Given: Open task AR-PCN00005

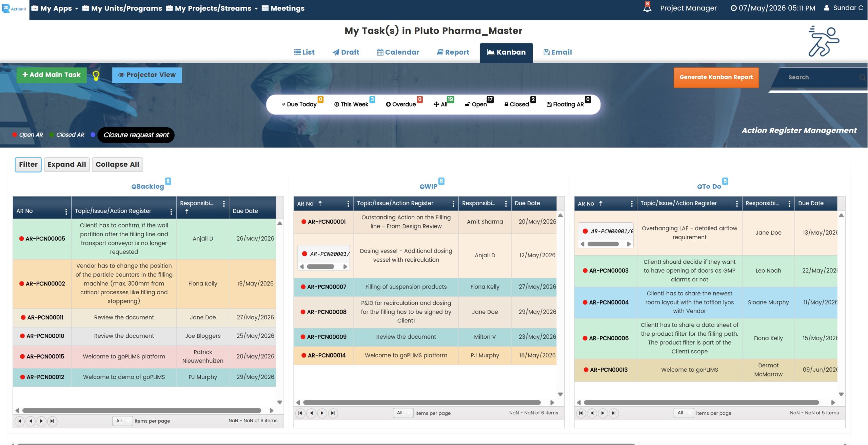Looking at the screenshot, I should (45, 239).
